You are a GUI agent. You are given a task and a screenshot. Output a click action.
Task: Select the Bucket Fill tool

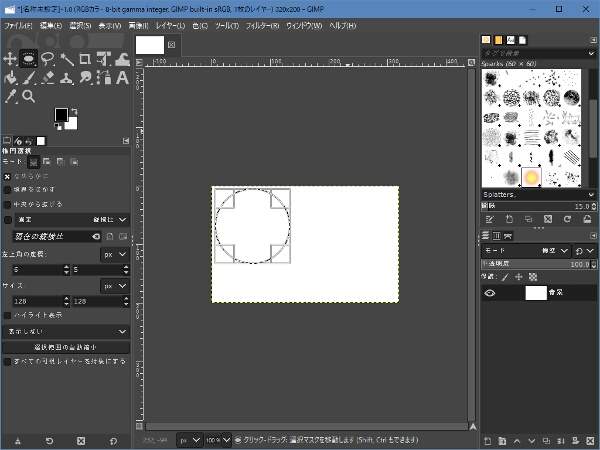coord(11,77)
